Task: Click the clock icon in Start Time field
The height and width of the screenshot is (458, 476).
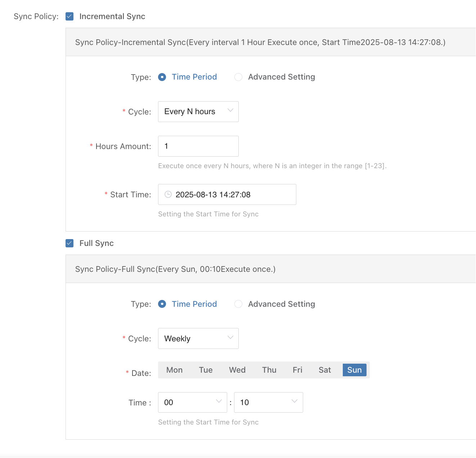Action: 168,194
